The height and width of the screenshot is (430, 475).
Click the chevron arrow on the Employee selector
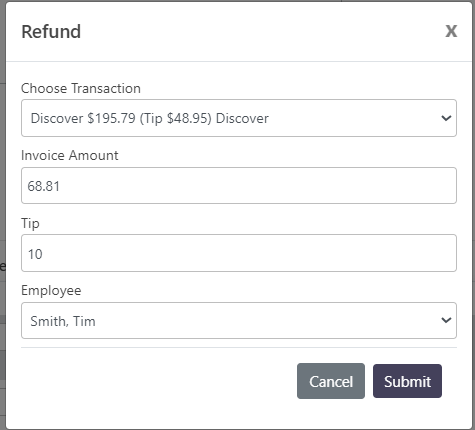pos(446,320)
